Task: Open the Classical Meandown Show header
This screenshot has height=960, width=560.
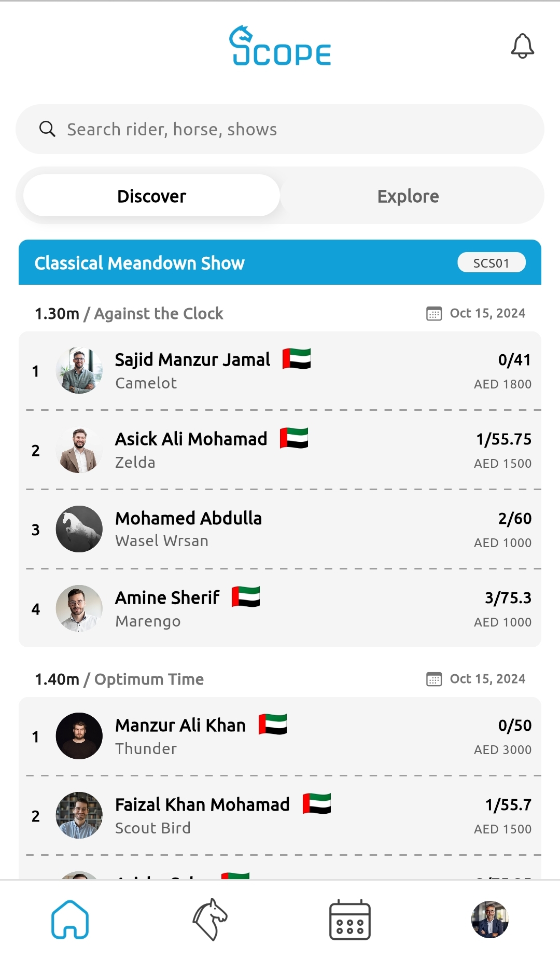Action: pos(139,263)
